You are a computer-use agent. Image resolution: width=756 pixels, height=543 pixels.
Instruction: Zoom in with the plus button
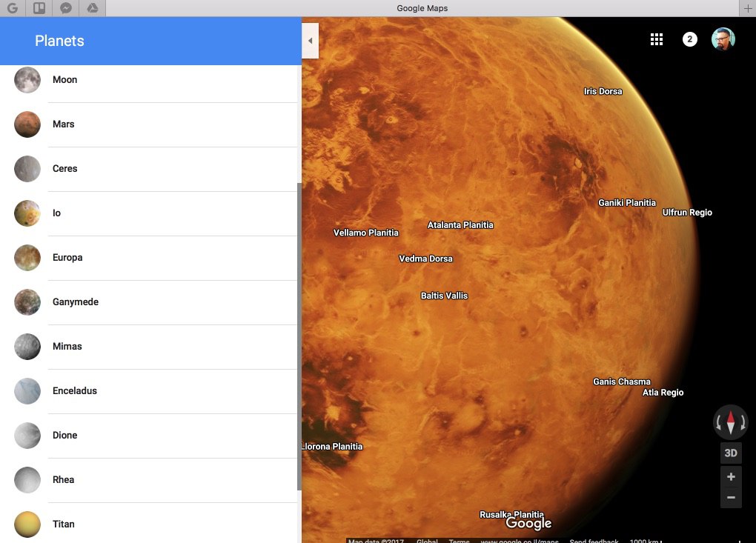point(731,476)
